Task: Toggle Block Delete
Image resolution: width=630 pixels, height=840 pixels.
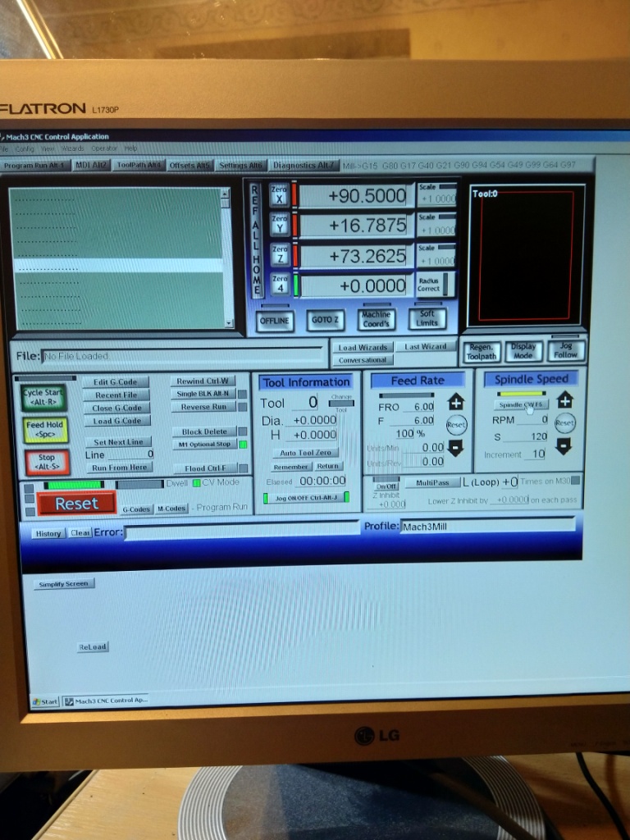Action: (204, 431)
